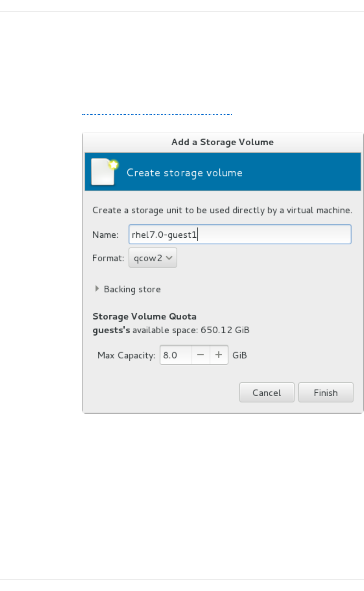Image resolution: width=364 pixels, height=591 pixels.
Task: Click the Format field label
Action: point(108,258)
